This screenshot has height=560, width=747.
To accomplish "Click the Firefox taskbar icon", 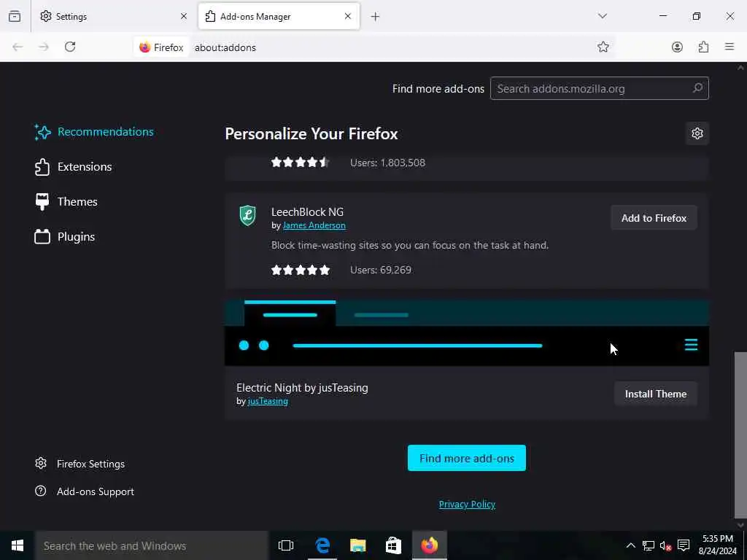I will click(429, 545).
